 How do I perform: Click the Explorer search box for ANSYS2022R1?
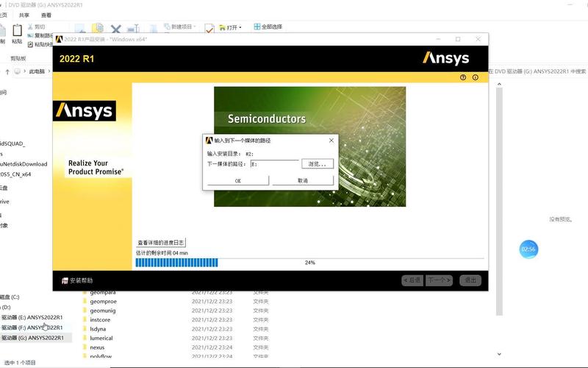538,71
